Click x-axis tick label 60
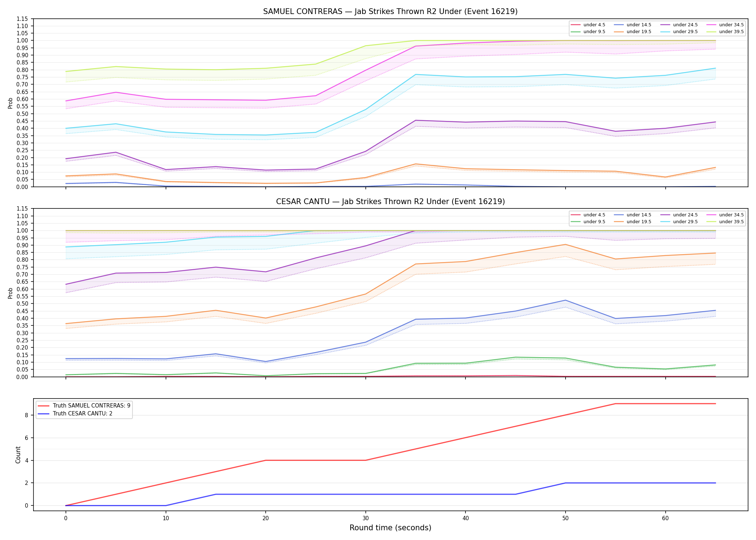The height and width of the screenshot is (540, 756). (665, 518)
